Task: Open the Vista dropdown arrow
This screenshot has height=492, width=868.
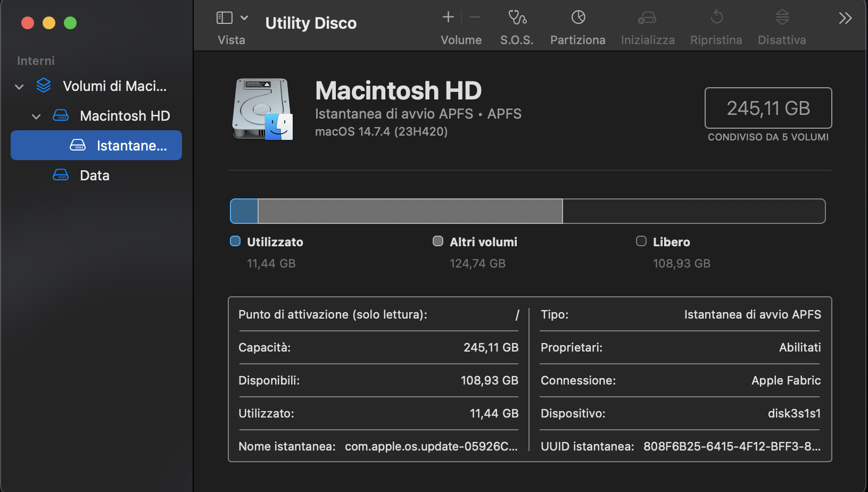Action: [x=243, y=16]
